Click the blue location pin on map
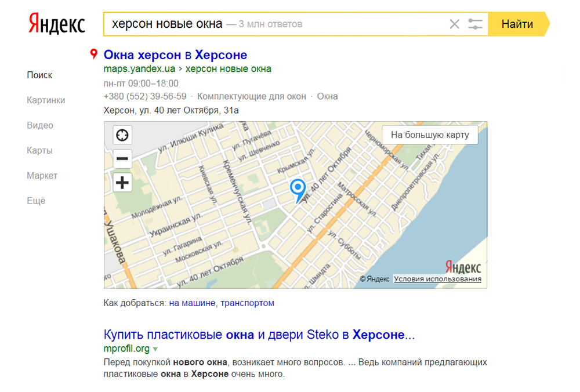 tap(298, 188)
